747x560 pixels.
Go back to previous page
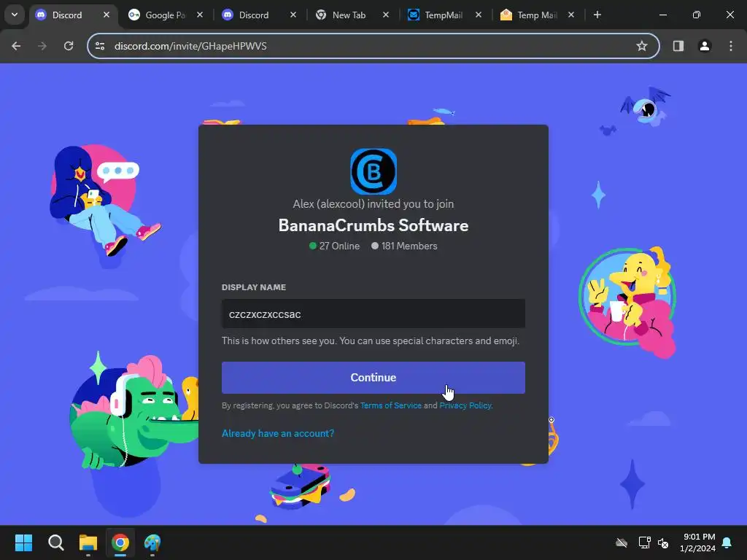pyautogui.click(x=16, y=46)
